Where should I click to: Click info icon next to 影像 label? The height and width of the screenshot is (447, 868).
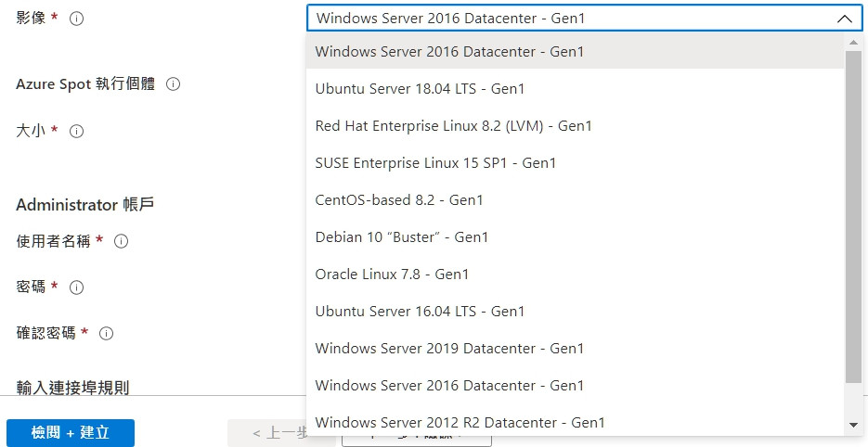(x=77, y=19)
